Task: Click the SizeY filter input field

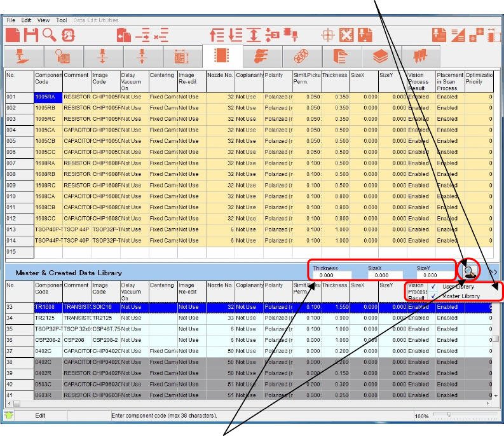Action: tap(432, 275)
